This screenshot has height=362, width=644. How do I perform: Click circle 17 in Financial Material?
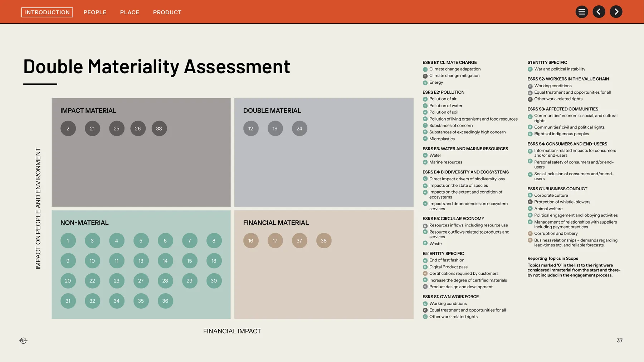(x=275, y=241)
